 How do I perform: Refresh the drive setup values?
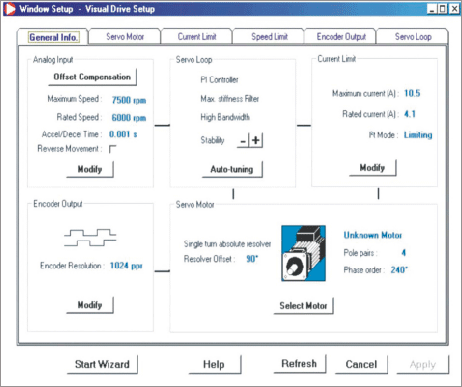pos(299,364)
